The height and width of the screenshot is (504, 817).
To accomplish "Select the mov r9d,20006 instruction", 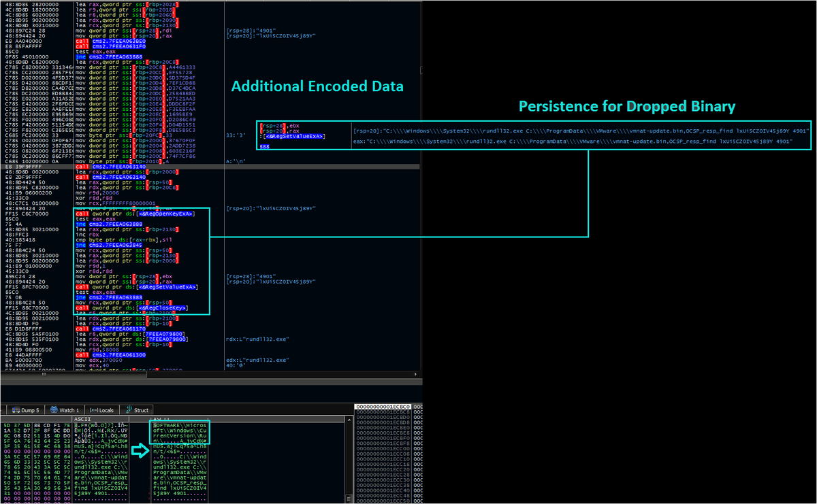I will click(x=96, y=193).
